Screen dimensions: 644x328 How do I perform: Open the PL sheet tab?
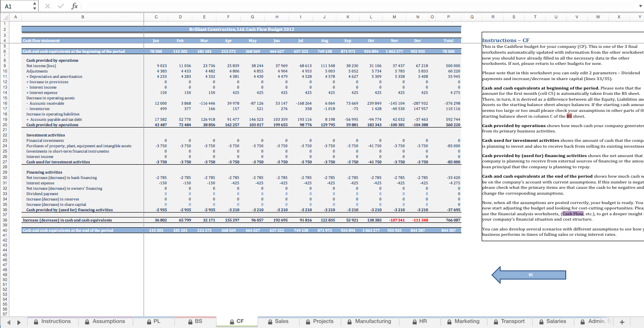153,321
